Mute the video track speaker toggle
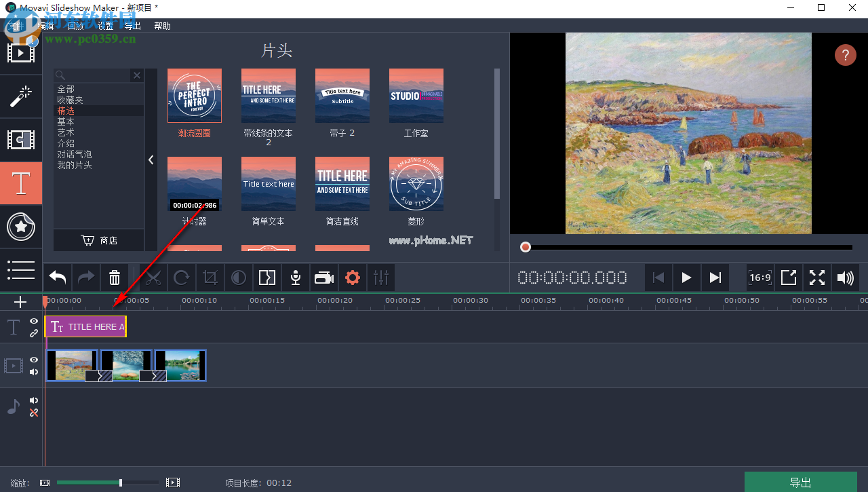Image resolution: width=868 pixels, height=492 pixels. tap(33, 372)
